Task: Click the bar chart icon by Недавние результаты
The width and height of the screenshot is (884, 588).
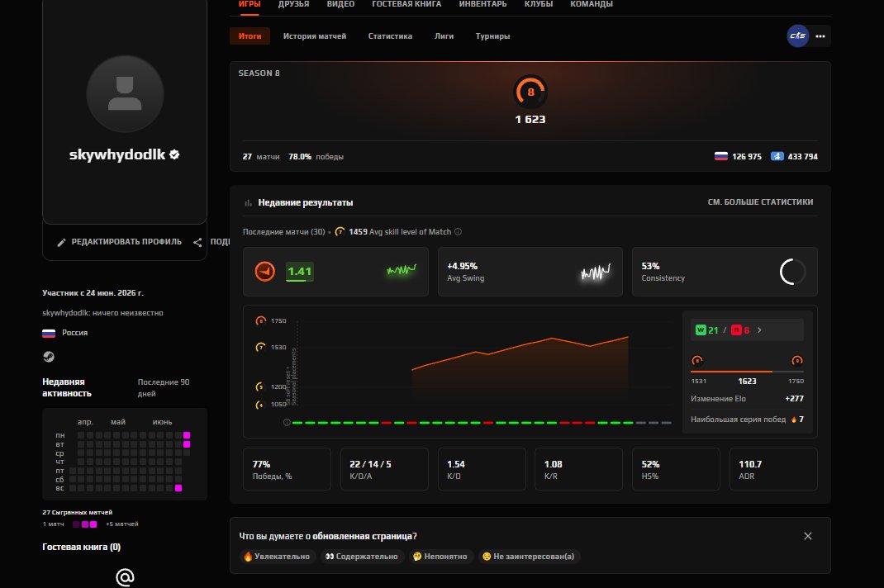Action: pos(248,202)
